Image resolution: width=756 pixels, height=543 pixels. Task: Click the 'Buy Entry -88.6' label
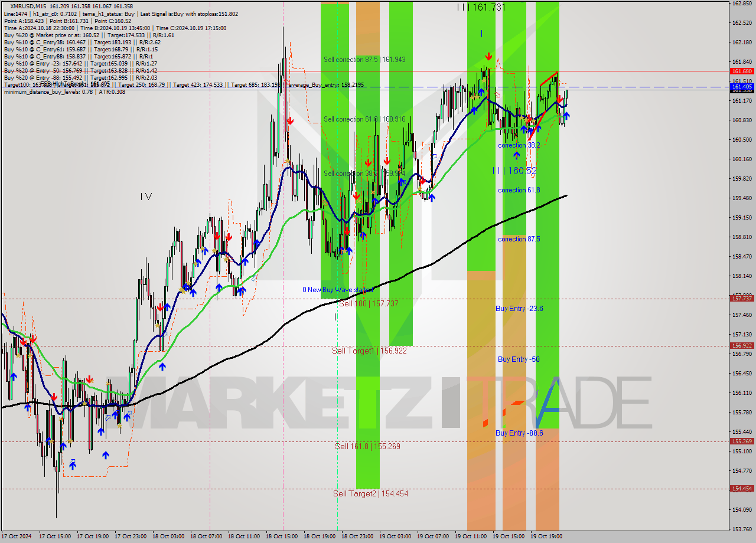tap(519, 433)
